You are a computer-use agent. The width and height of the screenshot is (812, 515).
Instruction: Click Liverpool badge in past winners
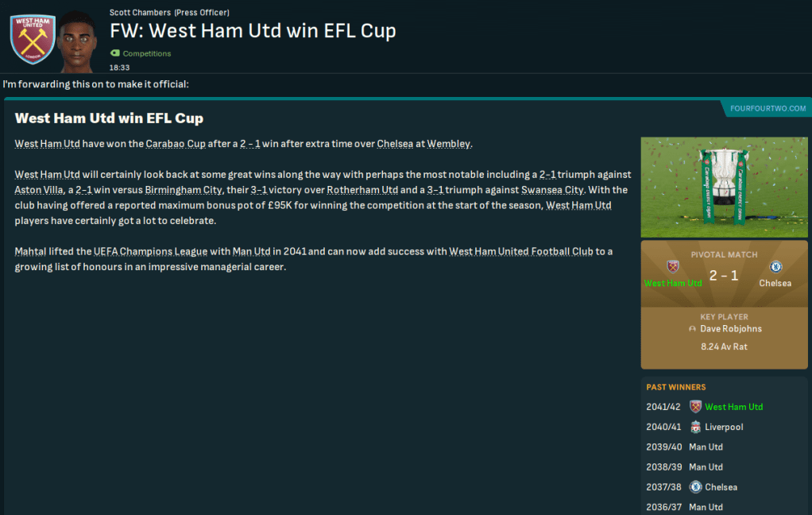point(696,427)
